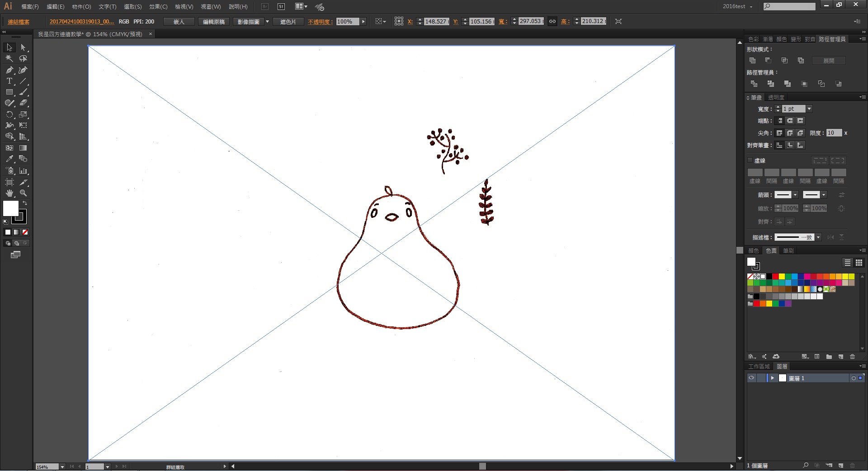
Task: Pick the Magic Wand tool
Action: [9, 59]
